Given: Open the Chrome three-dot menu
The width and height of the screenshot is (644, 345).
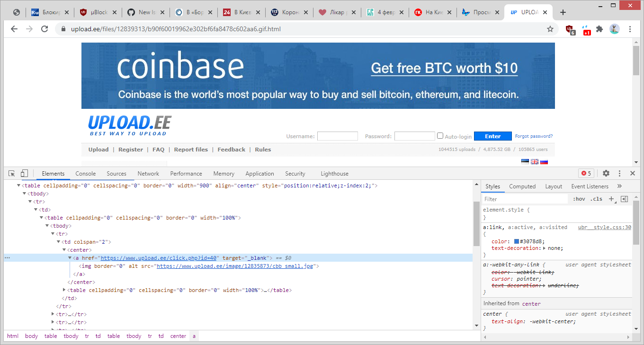Looking at the screenshot, I should click(630, 29).
